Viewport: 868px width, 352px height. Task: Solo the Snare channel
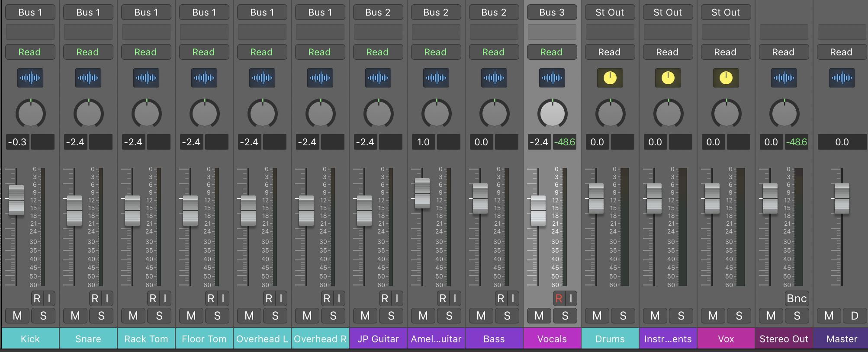pyautogui.click(x=101, y=316)
